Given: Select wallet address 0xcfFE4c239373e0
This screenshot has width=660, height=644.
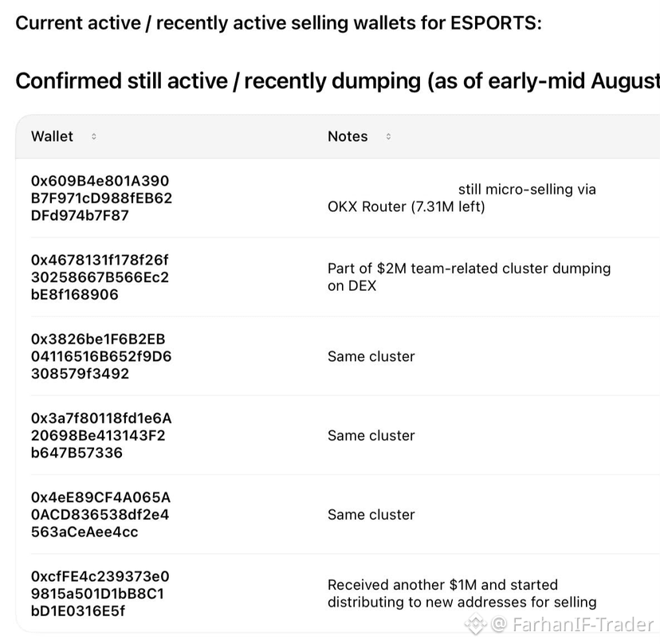Looking at the screenshot, I should pyautogui.click(x=100, y=594).
